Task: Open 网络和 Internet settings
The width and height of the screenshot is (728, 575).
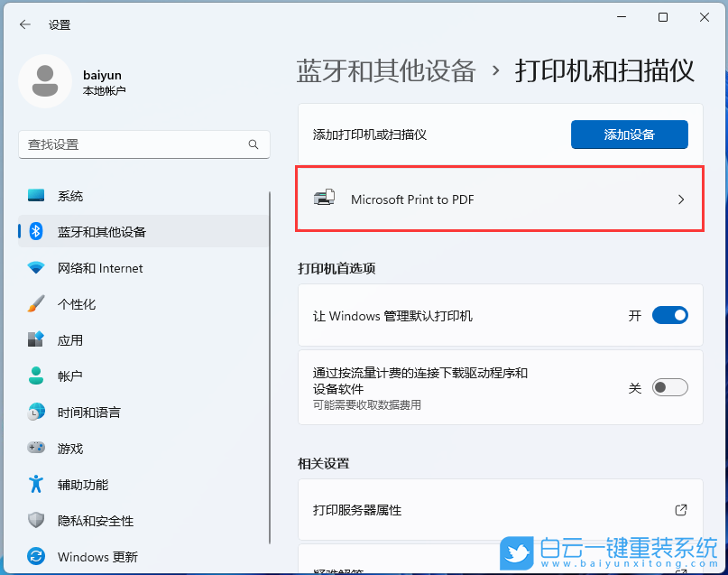Action: [x=36, y=268]
